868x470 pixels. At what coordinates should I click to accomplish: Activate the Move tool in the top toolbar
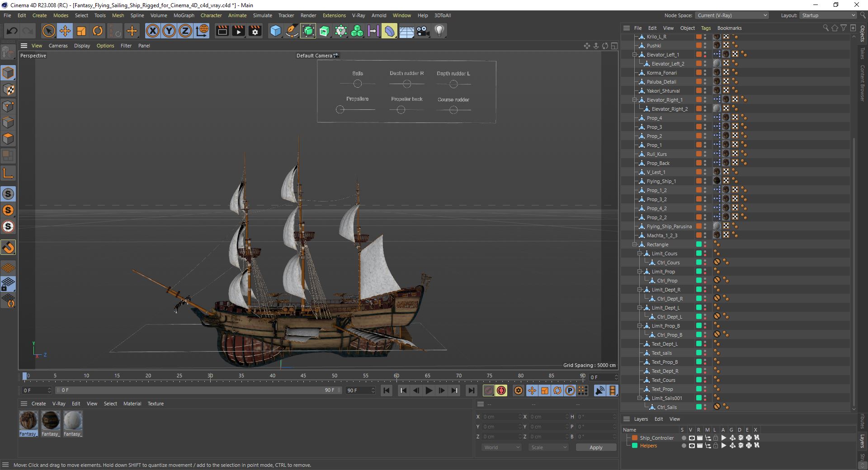[x=65, y=31]
